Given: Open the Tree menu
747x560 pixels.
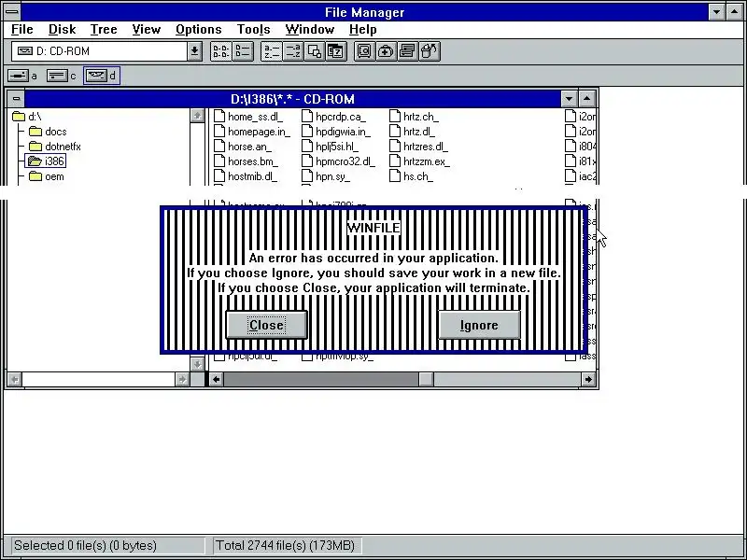Looking at the screenshot, I should 104,30.
